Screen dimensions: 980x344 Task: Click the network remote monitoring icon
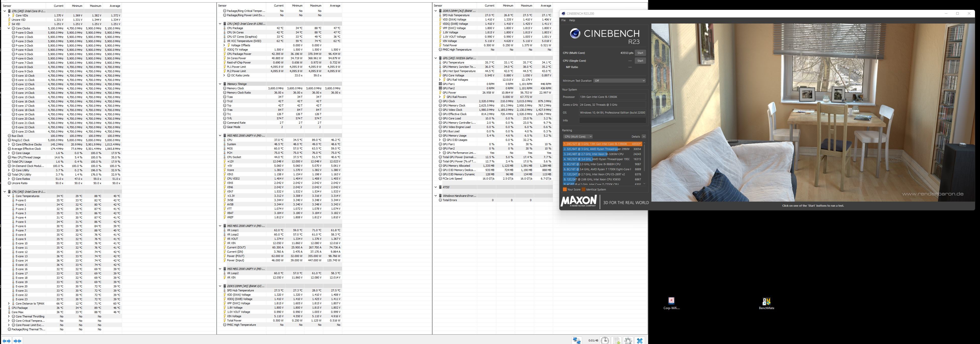pyautogui.click(x=577, y=340)
